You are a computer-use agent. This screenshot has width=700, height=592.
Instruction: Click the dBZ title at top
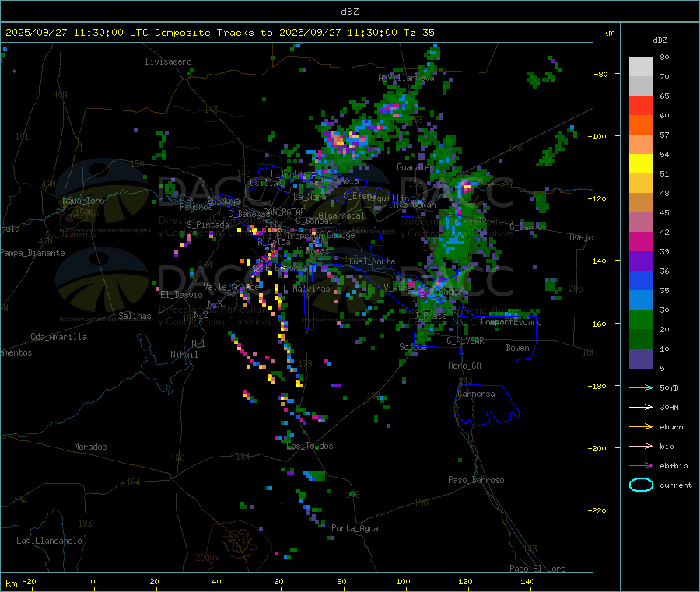click(349, 12)
